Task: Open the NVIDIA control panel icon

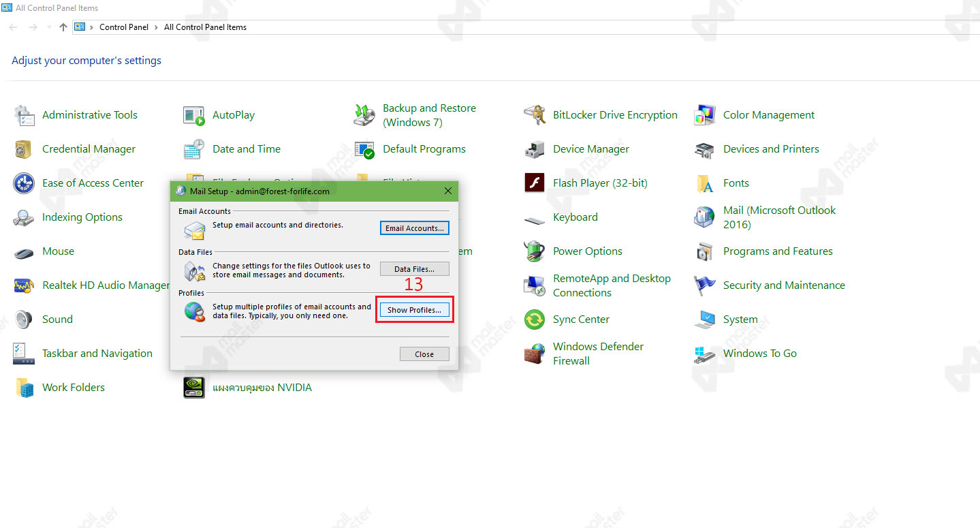Action: [x=194, y=388]
